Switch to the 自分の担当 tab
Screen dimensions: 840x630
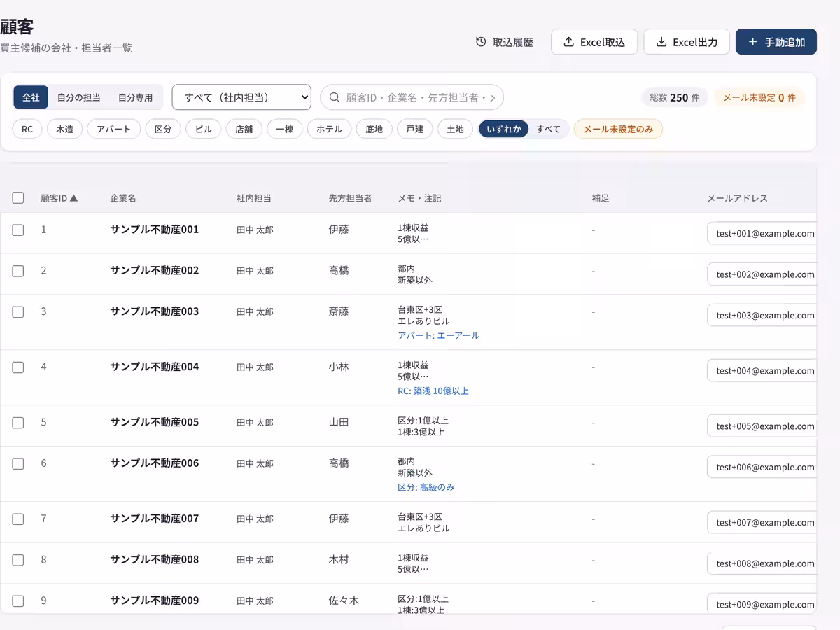point(79,97)
